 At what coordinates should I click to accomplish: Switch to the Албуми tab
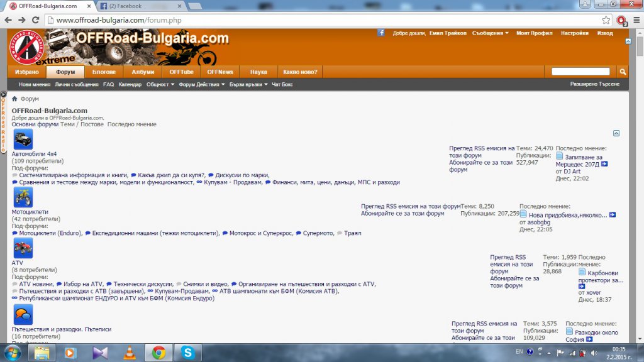point(143,72)
